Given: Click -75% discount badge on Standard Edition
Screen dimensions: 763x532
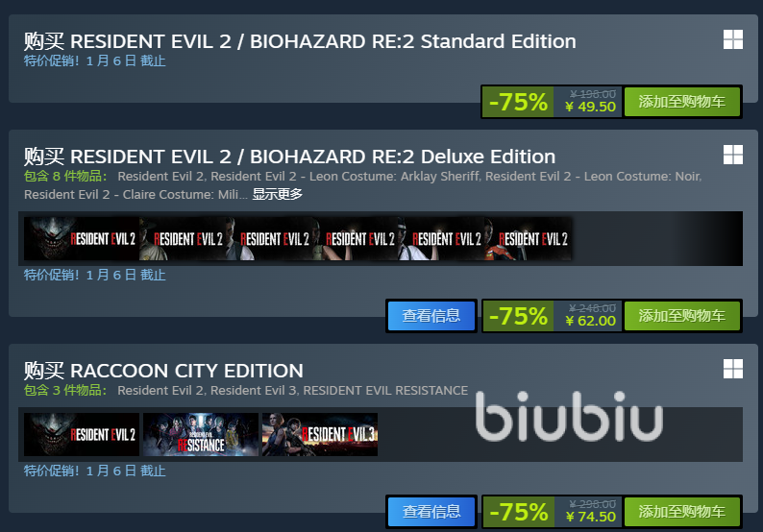Looking at the screenshot, I should 518,102.
